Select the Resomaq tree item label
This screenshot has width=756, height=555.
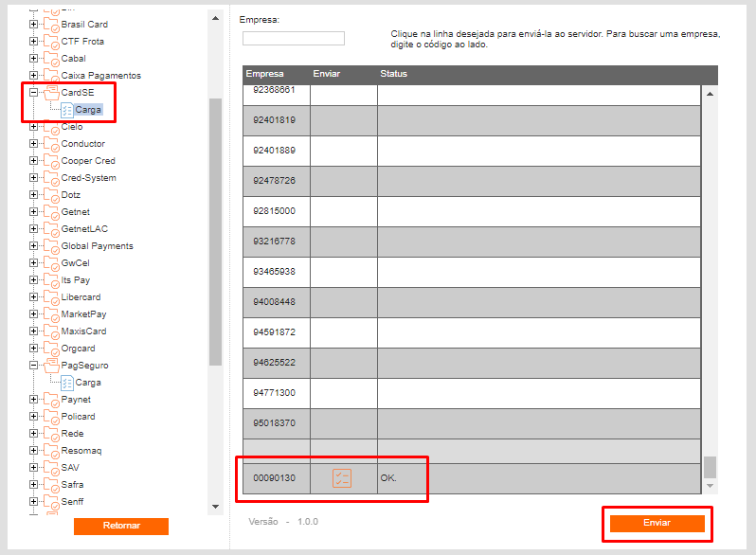[x=81, y=451]
